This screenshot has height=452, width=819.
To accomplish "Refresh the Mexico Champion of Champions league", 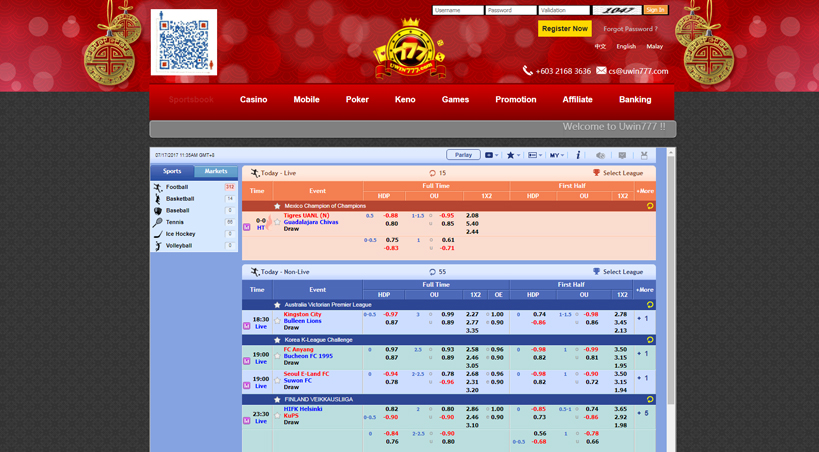I will point(650,206).
